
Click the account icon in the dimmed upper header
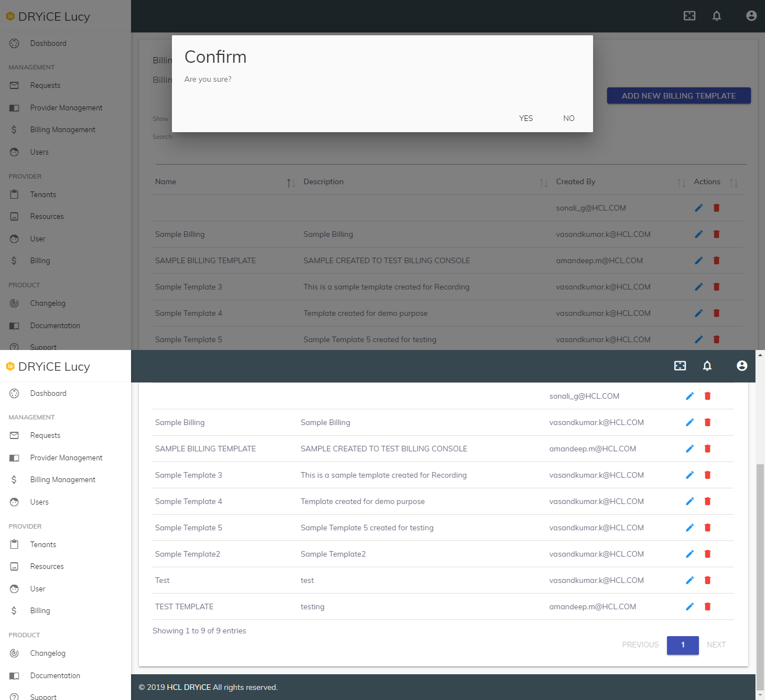tap(752, 16)
